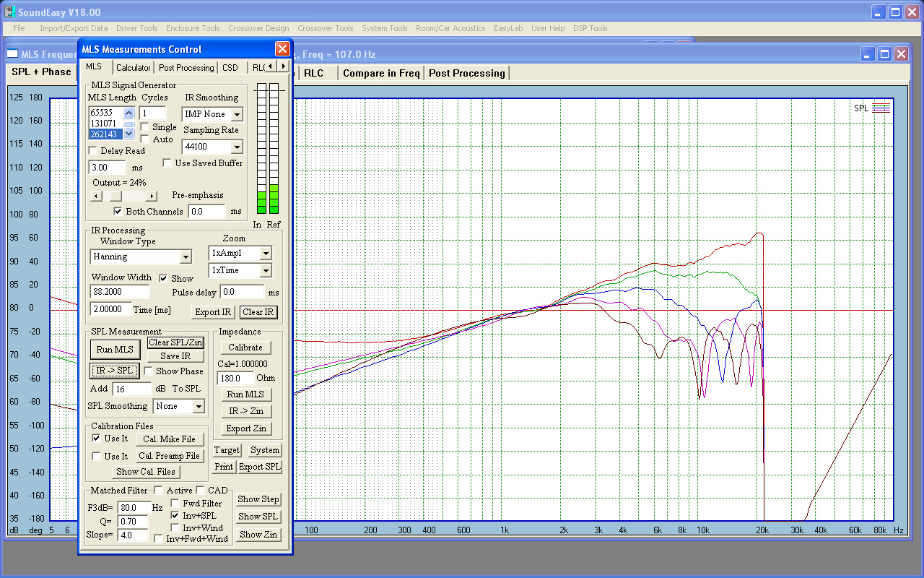Uncheck Use It for Cal. Mike File

(97, 439)
